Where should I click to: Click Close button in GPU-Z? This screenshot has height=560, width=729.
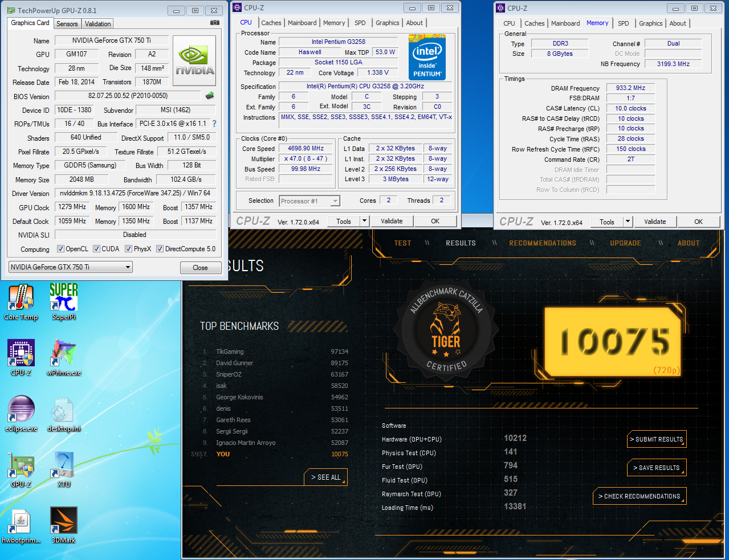(200, 267)
